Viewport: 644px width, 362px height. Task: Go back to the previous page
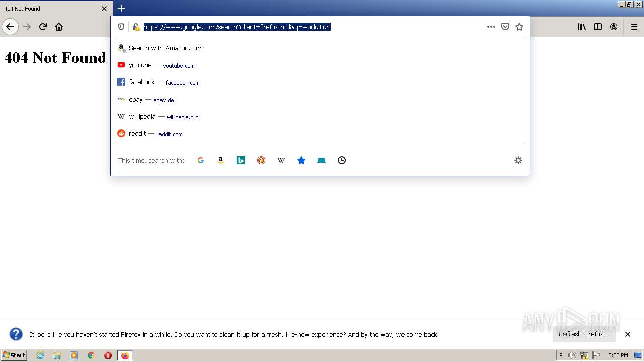(x=10, y=27)
